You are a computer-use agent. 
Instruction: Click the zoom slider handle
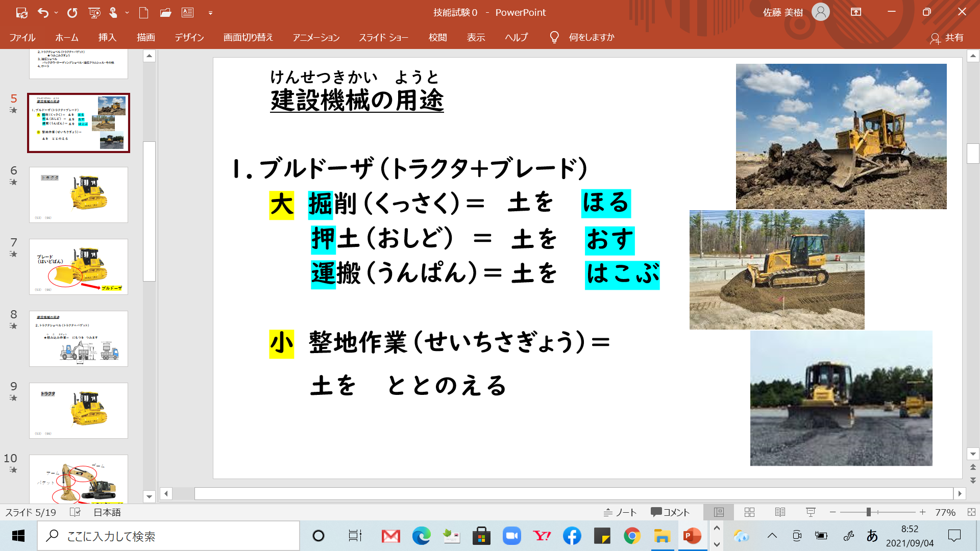868,512
